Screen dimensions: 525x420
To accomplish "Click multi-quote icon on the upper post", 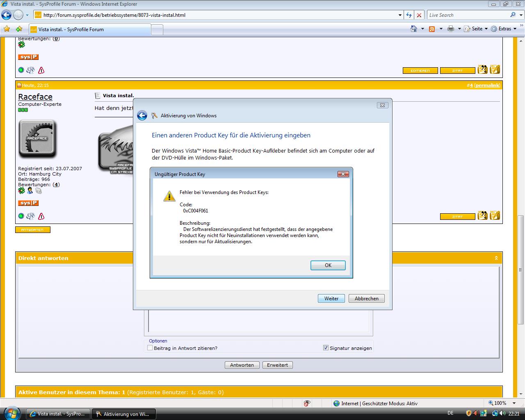I will point(483,69).
